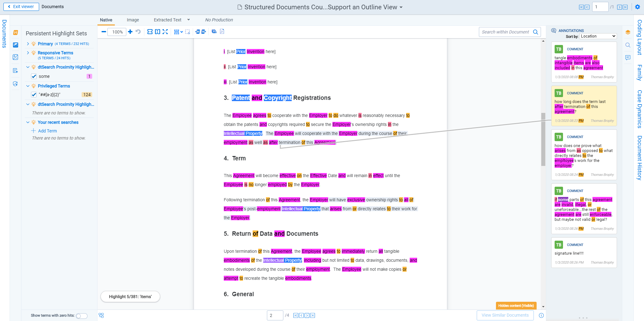Open the layers icon in right rail
The height and width of the screenshot is (321, 644).
[x=628, y=32]
